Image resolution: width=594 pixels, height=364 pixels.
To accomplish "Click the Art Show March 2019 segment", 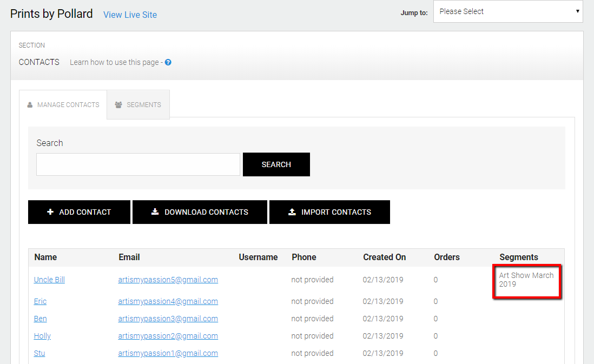I will pos(526,280).
